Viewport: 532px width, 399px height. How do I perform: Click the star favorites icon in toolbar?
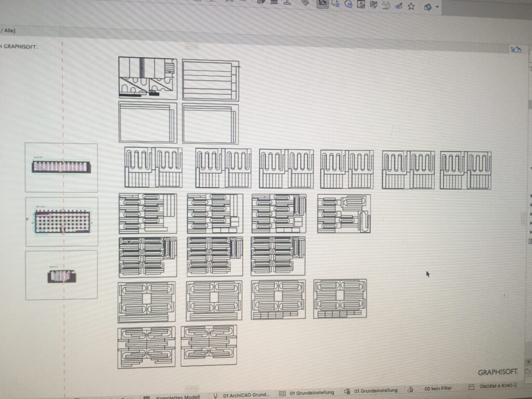pos(411,6)
